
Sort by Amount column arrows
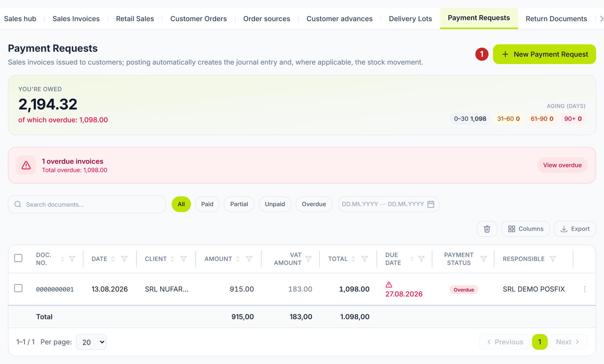pos(238,259)
